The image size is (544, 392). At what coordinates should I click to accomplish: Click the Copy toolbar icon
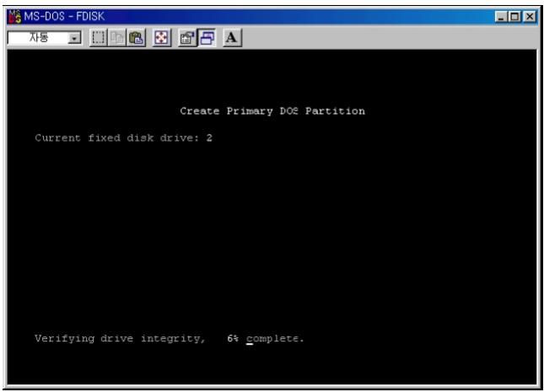117,37
